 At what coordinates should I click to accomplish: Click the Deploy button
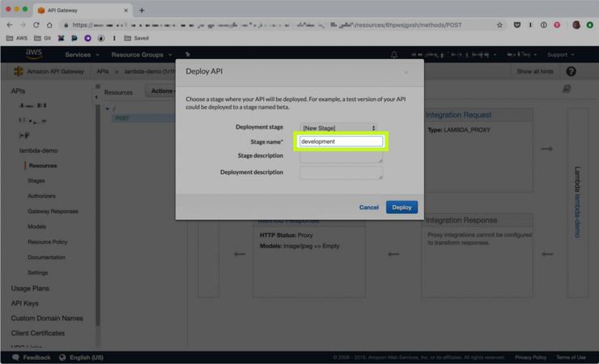point(401,207)
